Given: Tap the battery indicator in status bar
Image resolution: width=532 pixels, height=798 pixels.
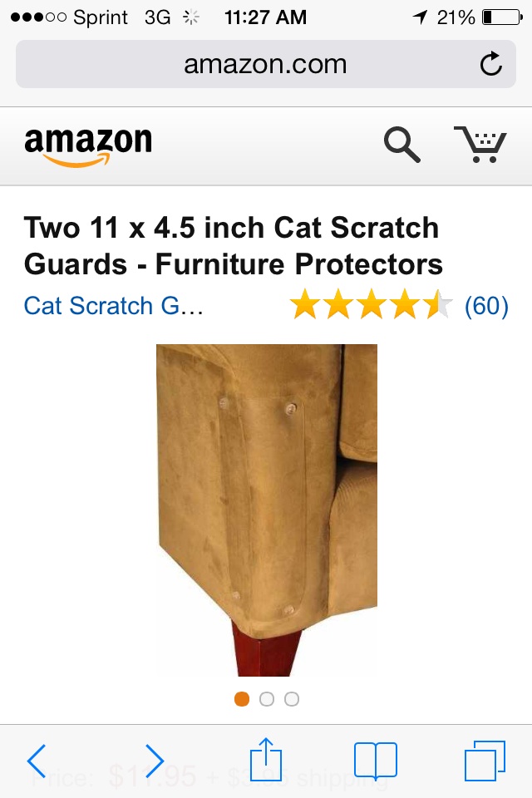Looking at the screenshot, I should click(x=502, y=17).
